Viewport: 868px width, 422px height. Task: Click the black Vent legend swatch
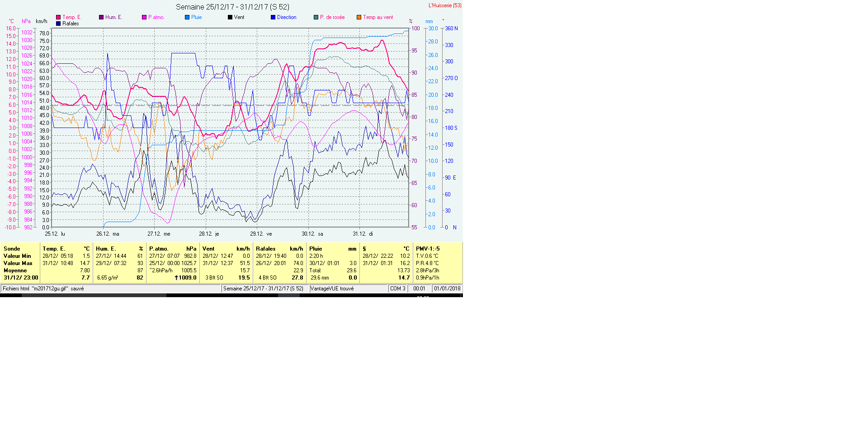pos(230,17)
